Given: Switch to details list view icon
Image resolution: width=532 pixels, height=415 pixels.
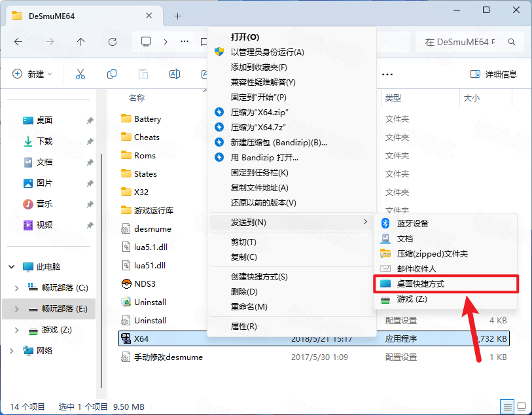Looking at the screenshot, I should click(507, 406).
